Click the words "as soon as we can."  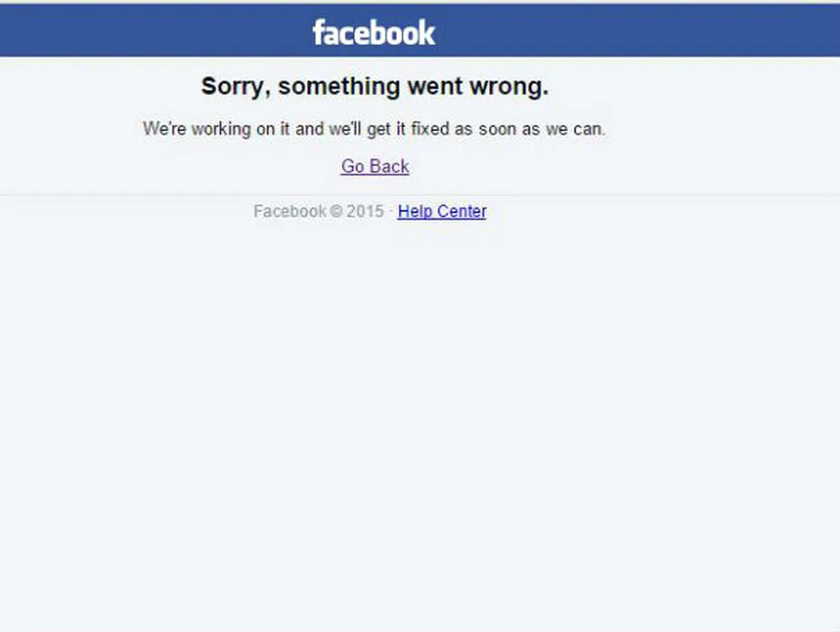coord(531,129)
